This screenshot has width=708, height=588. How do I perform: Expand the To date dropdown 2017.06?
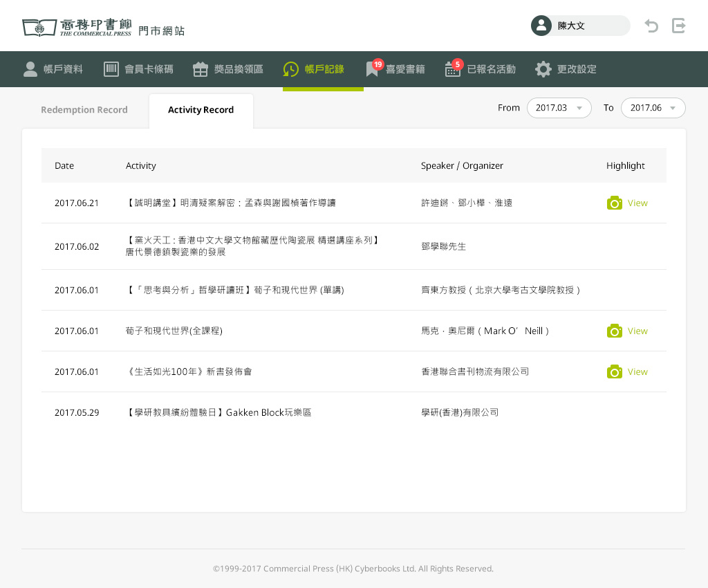[x=653, y=108]
